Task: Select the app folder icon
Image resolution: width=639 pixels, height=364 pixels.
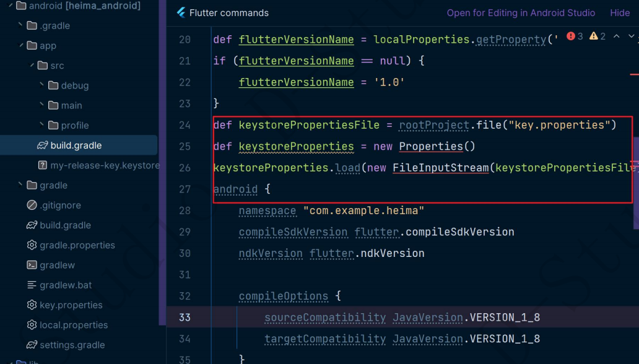Action: [x=32, y=46]
